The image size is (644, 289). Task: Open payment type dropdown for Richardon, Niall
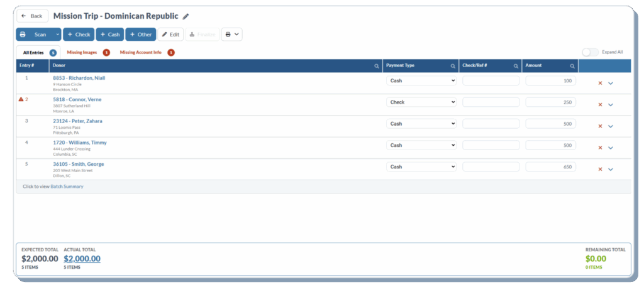pos(421,81)
